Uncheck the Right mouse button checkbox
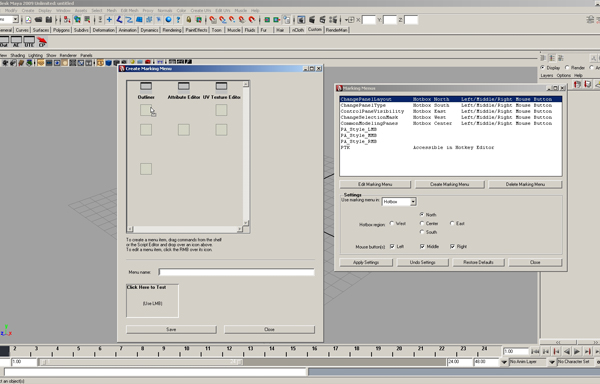The image size is (600, 384). click(x=453, y=247)
